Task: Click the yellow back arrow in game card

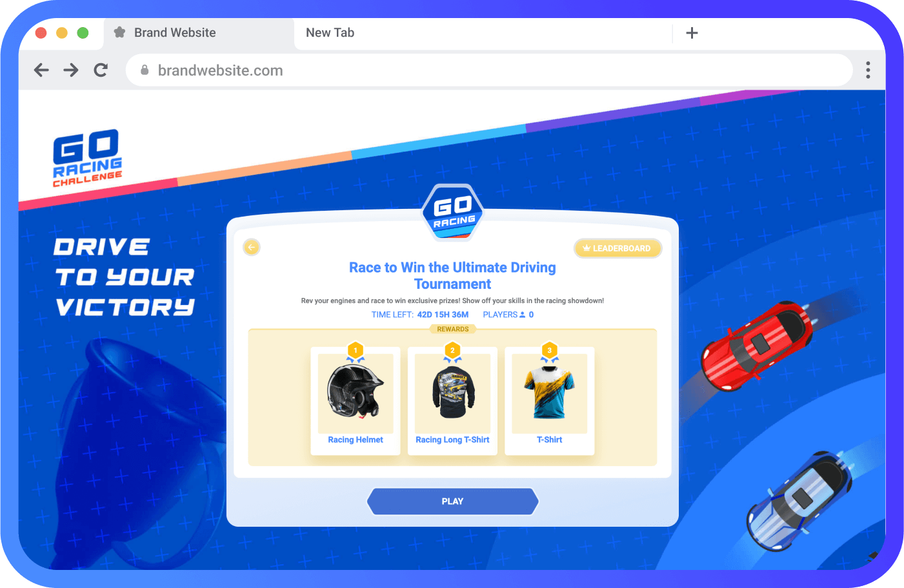Action: [x=252, y=247]
